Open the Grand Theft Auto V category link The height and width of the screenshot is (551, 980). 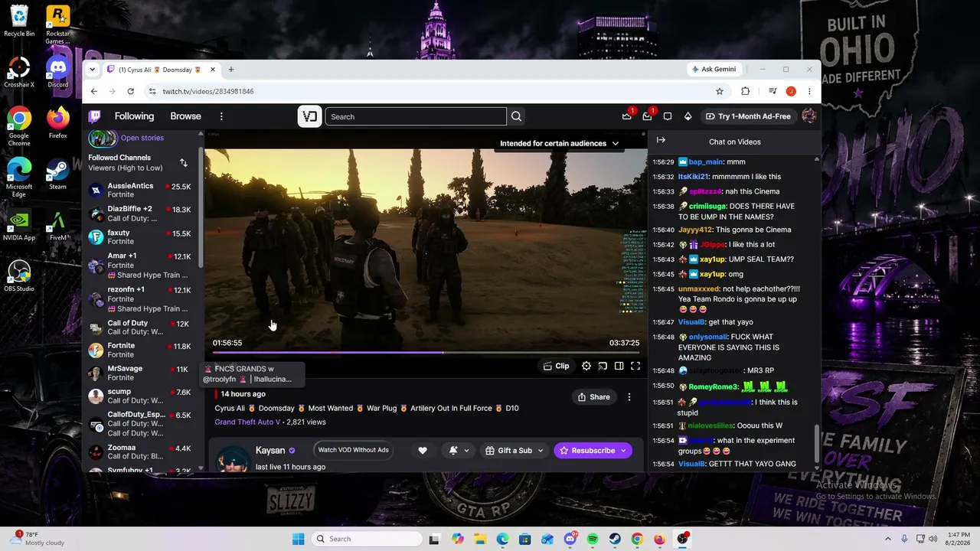[x=247, y=422]
